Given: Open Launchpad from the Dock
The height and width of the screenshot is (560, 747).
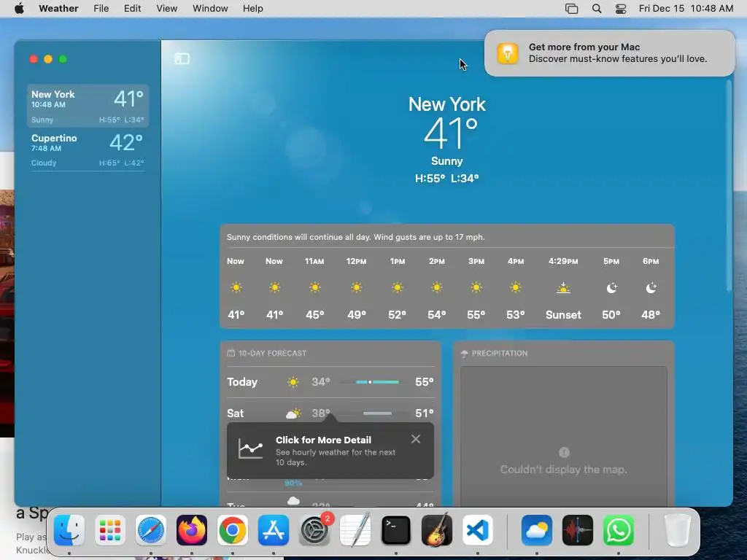Looking at the screenshot, I should (x=110, y=530).
